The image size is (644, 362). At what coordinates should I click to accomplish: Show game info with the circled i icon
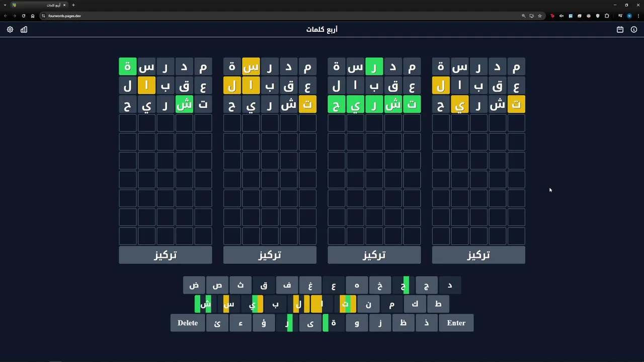(634, 30)
